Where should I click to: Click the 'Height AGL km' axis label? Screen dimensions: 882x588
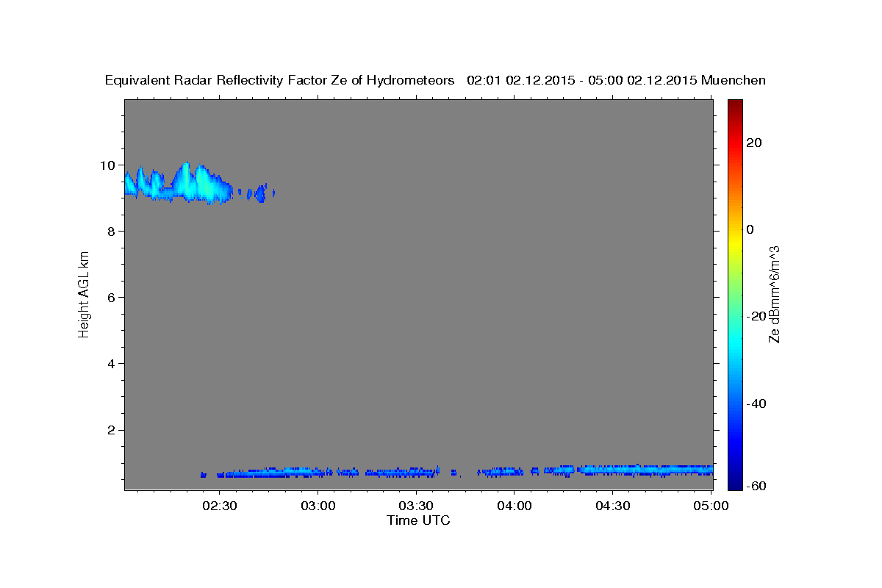tap(85, 294)
